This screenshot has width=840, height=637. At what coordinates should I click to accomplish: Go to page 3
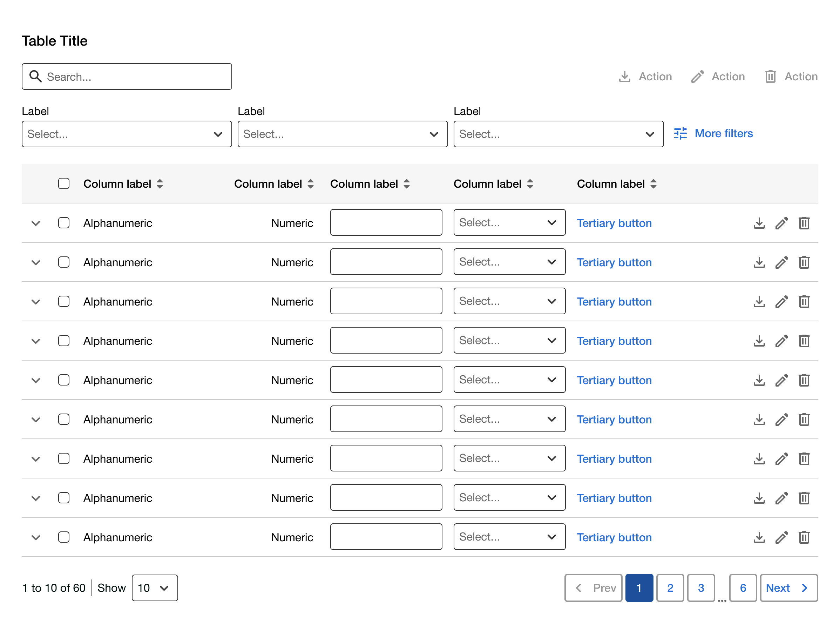701,588
